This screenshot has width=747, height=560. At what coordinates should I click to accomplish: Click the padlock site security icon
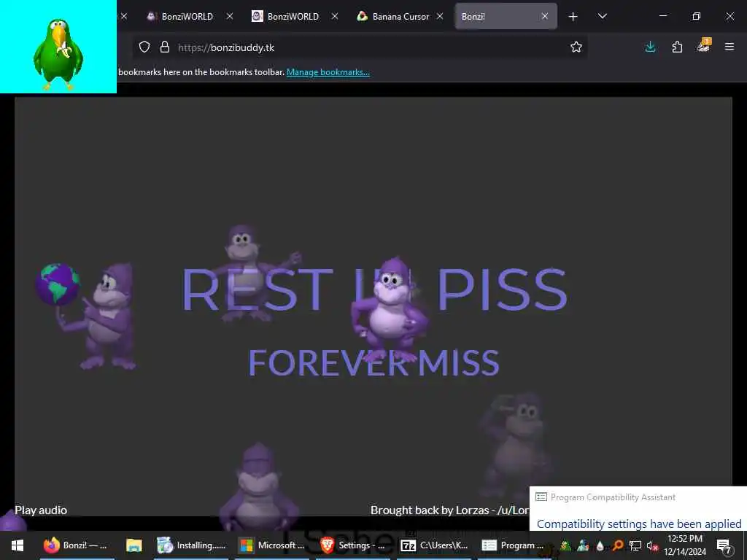pos(165,47)
